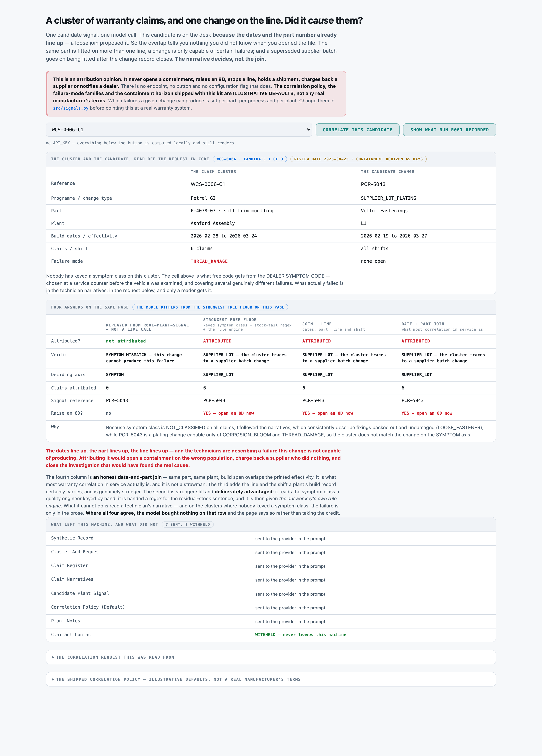Click the model differs from free floor badge
This screenshot has width=542, height=756.
(x=210, y=307)
